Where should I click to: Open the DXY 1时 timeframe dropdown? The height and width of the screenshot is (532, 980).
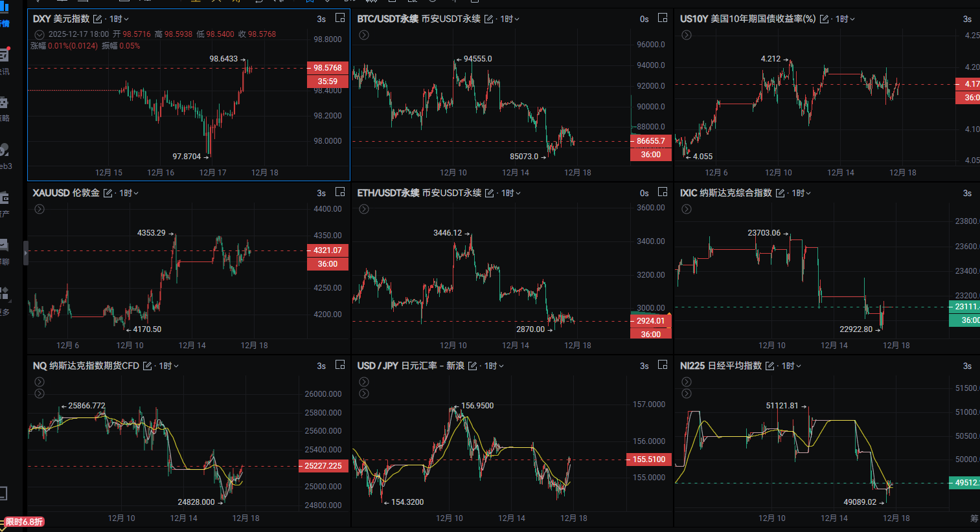pyautogui.click(x=119, y=19)
